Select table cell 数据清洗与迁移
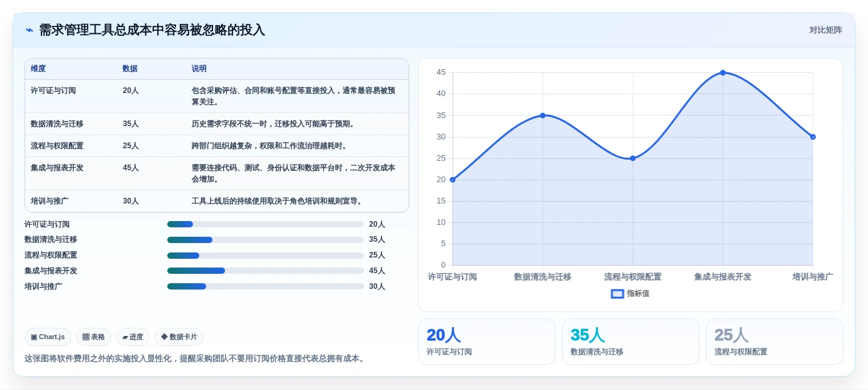868x390 pixels. [x=57, y=124]
